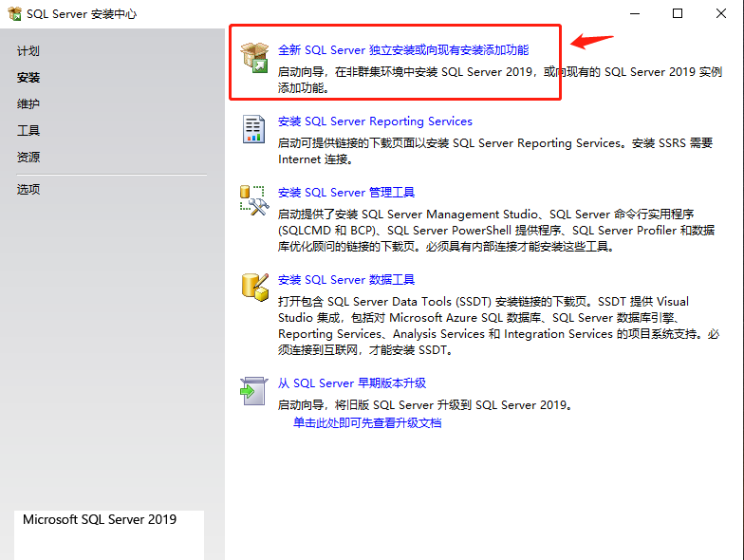Screen dimensions: 744x560
Task: Click the window title SQL Server 安装中心
Action: click(x=82, y=13)
